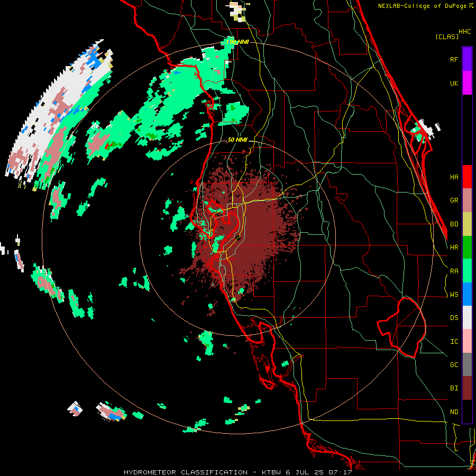Select the GR graupel legend swatch

pos(467,200)
